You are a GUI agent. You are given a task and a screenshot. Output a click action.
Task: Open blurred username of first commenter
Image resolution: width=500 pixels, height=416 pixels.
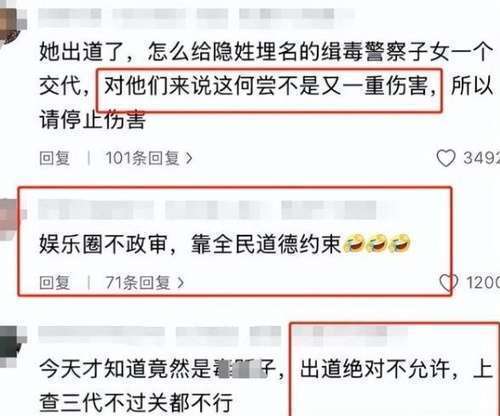point(195,17)
